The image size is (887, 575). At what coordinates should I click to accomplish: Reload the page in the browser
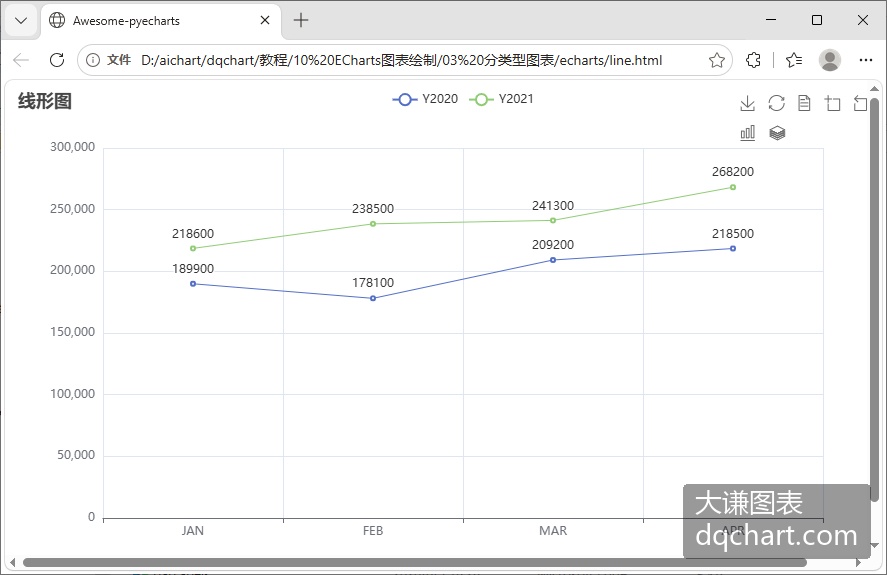(x=57, y=60)
